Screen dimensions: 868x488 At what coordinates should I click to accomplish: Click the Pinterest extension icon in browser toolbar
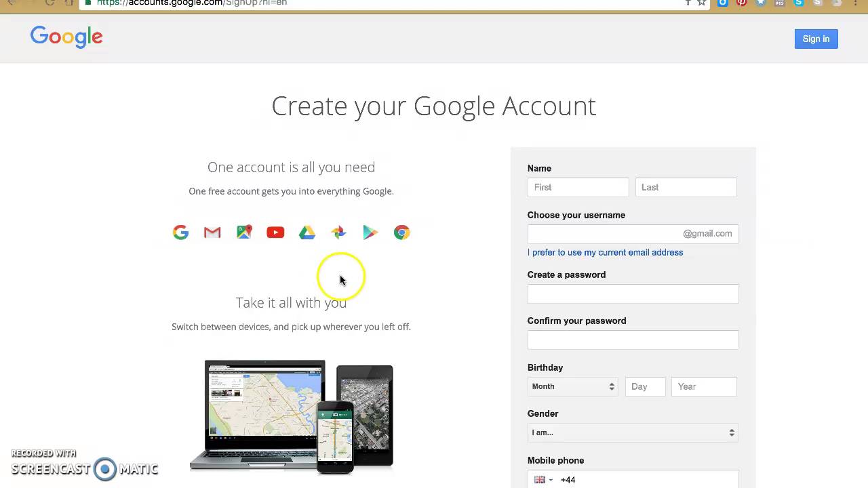click(741, 3)
